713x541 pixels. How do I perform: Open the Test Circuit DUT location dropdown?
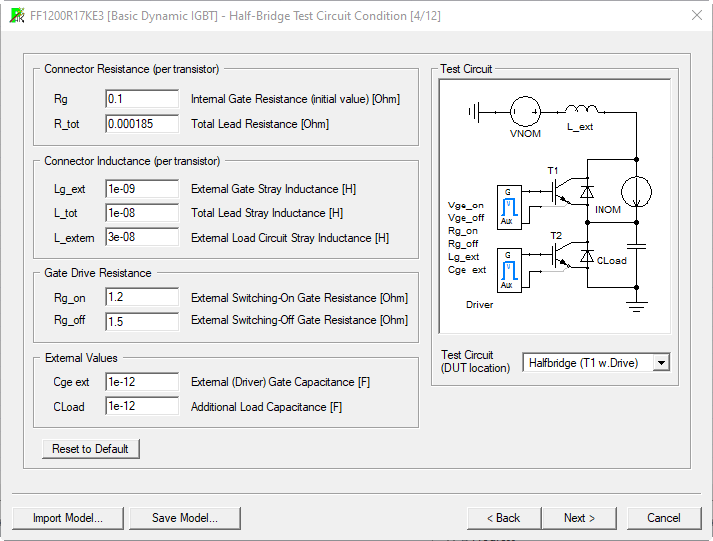660,362
